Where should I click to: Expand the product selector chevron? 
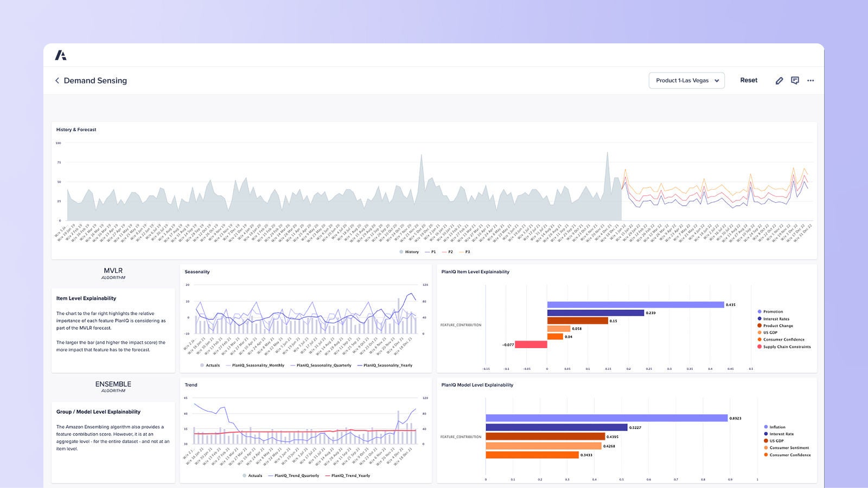[718, 80]
